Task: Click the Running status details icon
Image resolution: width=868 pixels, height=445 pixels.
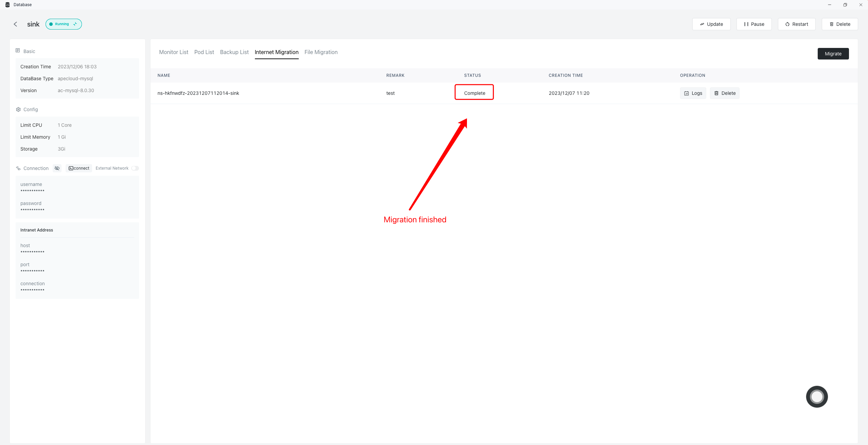Action: (75, 24)
